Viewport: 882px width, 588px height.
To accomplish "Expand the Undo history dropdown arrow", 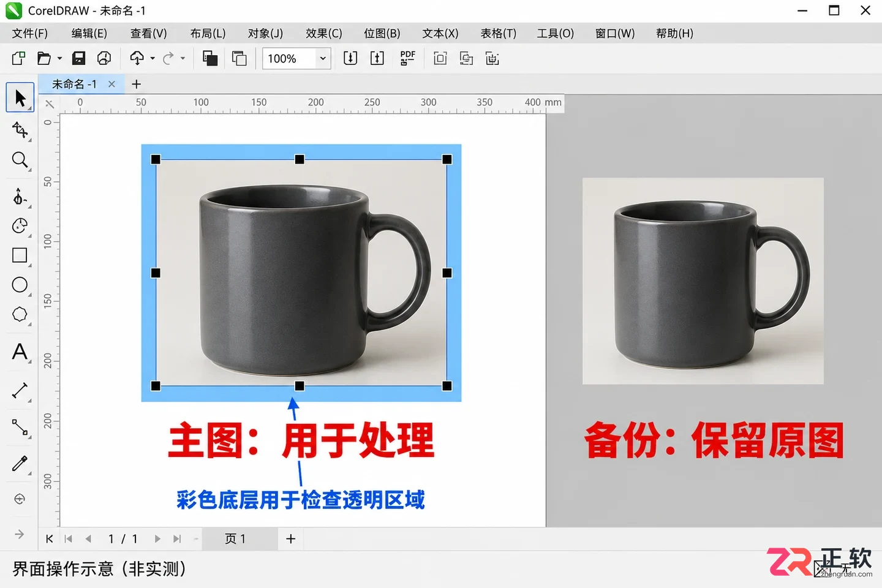I will (153, 58).
